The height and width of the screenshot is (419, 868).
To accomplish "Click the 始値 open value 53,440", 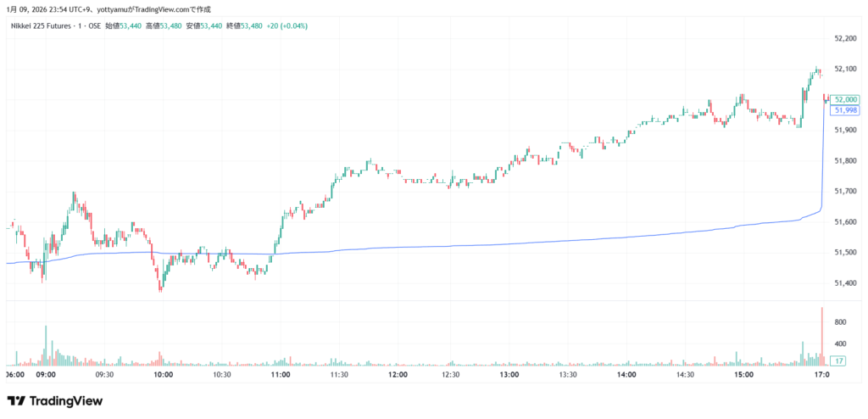I will (130, 25).
